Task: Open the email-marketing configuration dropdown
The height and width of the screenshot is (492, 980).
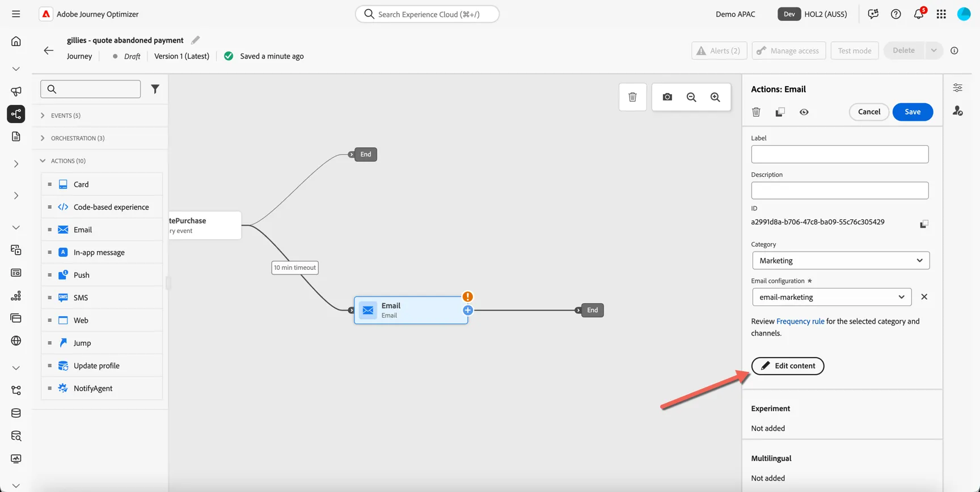Action: click(x=831, y=297)
